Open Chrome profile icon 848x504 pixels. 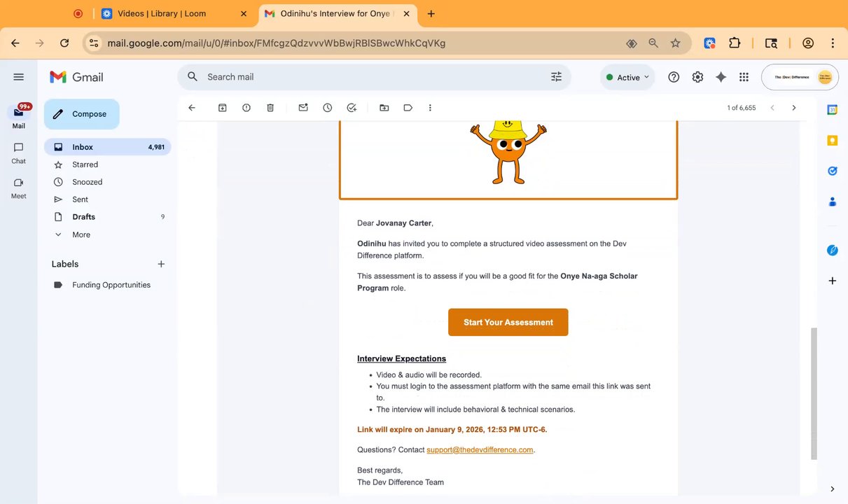808,43
